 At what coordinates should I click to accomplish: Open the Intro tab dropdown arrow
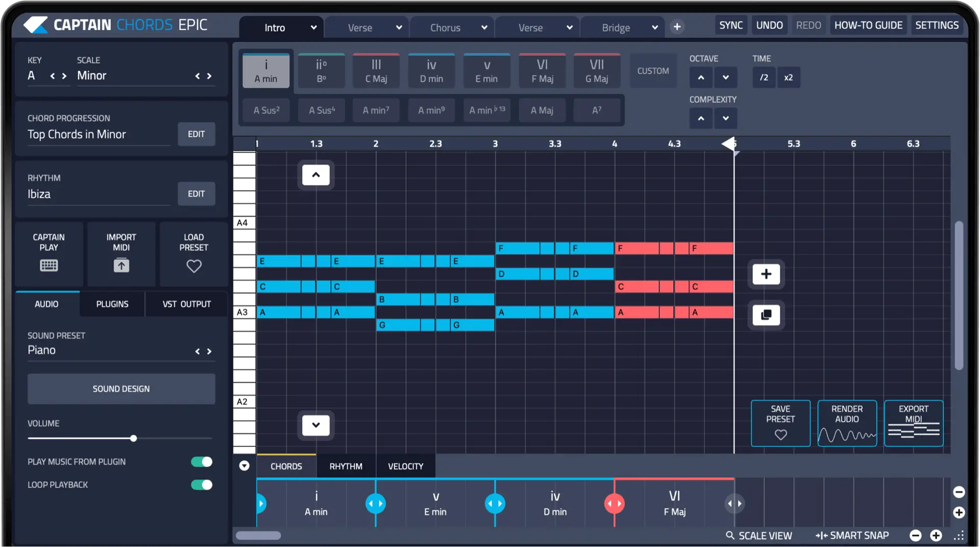click(x=313, y=28)
